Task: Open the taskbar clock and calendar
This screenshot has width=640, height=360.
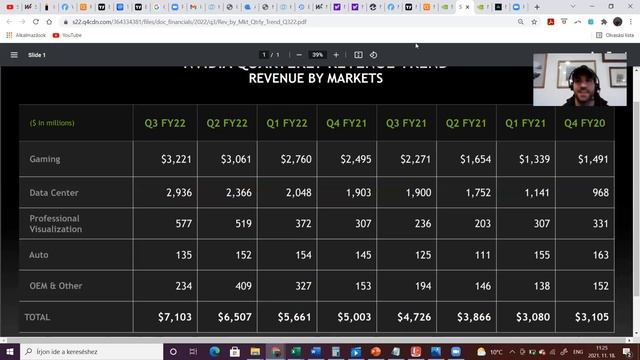Action: pos(602,351)
